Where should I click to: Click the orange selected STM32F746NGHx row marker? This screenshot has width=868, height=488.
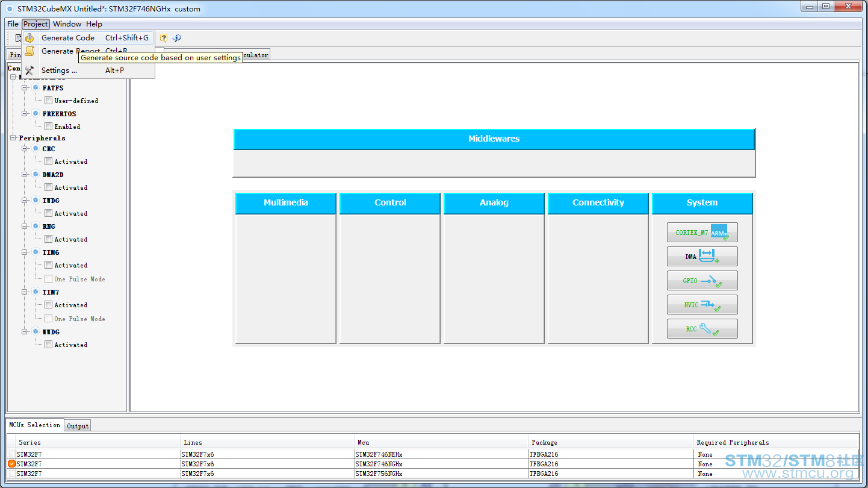(12, 464)
